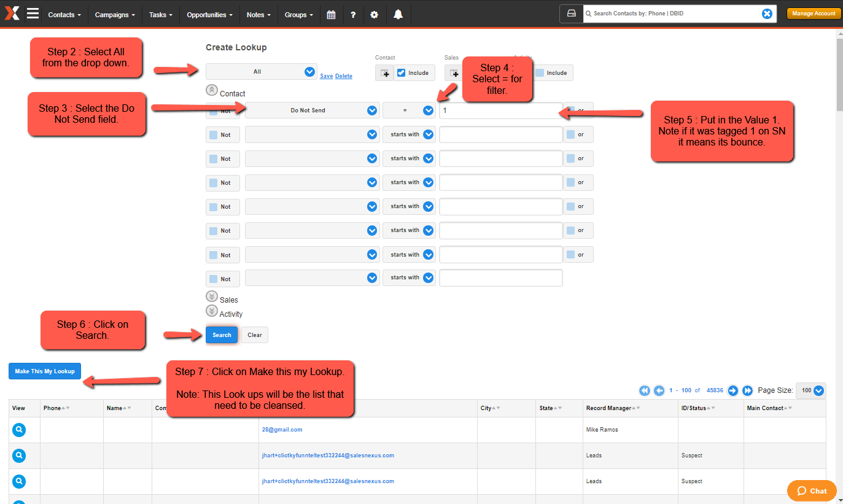The width and height of the screenshot is (843, 504).
Task: Open the Do Not Send field dropdown
Action: (x=371, y=110)
